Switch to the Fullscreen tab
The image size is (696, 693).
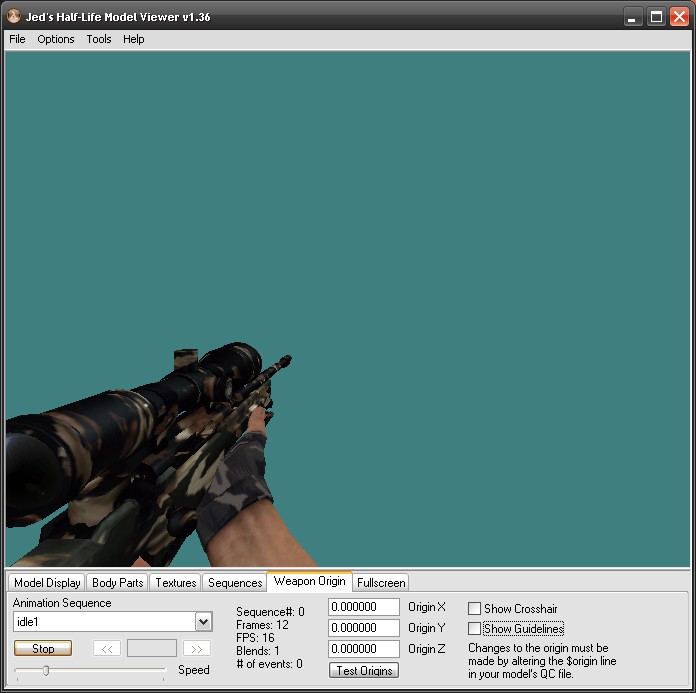[x=381, y=582]
